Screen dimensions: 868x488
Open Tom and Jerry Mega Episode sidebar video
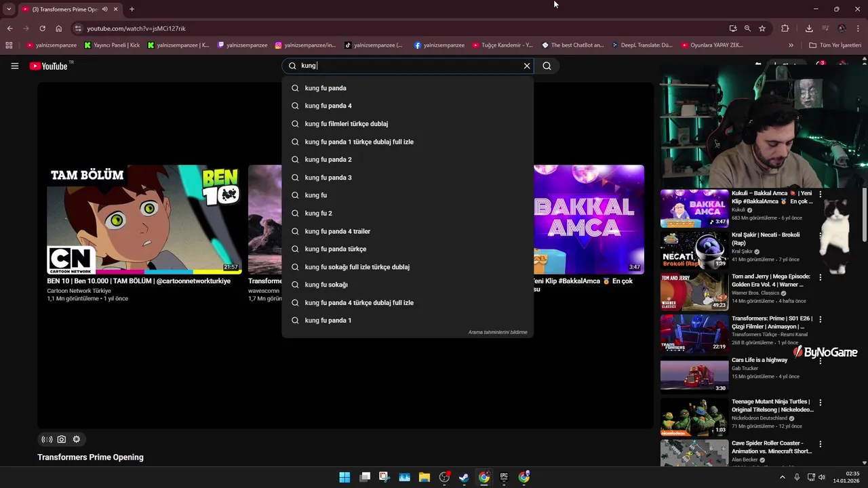(x=694, y=291)
